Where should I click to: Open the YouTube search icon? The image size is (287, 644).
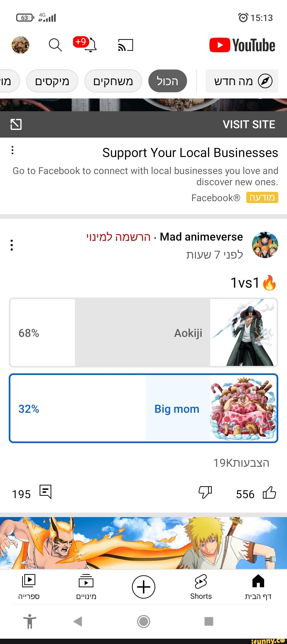point(55,45)
